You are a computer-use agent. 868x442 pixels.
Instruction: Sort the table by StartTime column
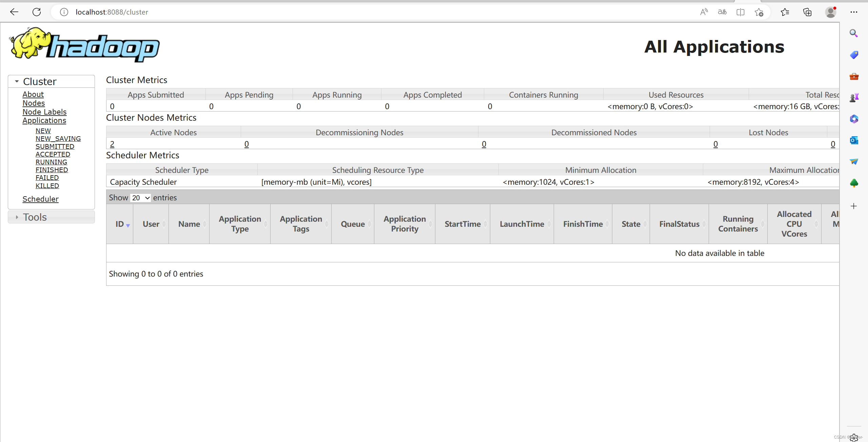(462, 224)
